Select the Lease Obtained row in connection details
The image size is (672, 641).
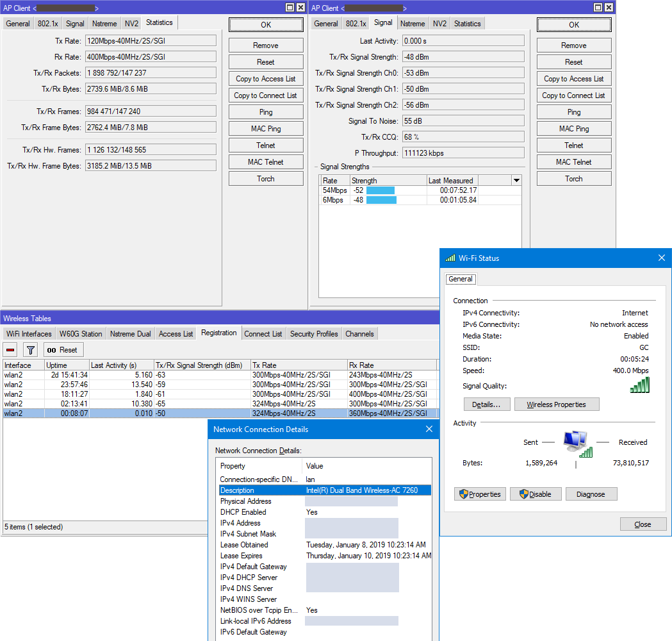[325, 544]
